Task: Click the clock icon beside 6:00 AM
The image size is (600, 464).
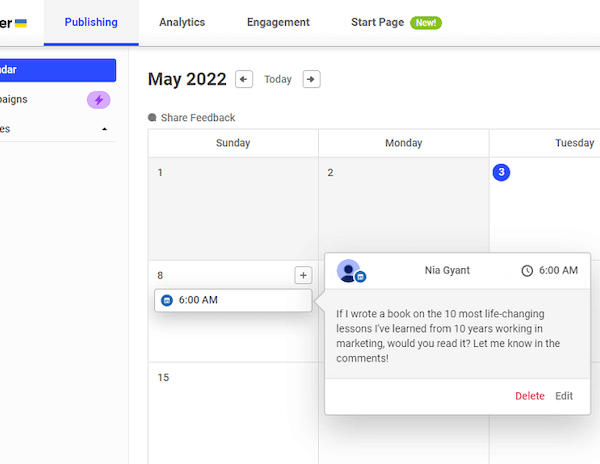Action: tap(527, 270)
